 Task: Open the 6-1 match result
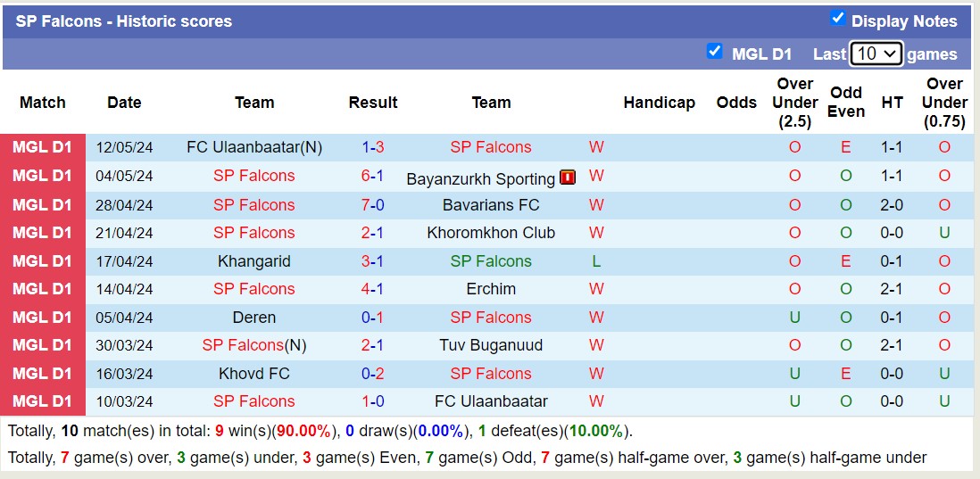point(372,176)
